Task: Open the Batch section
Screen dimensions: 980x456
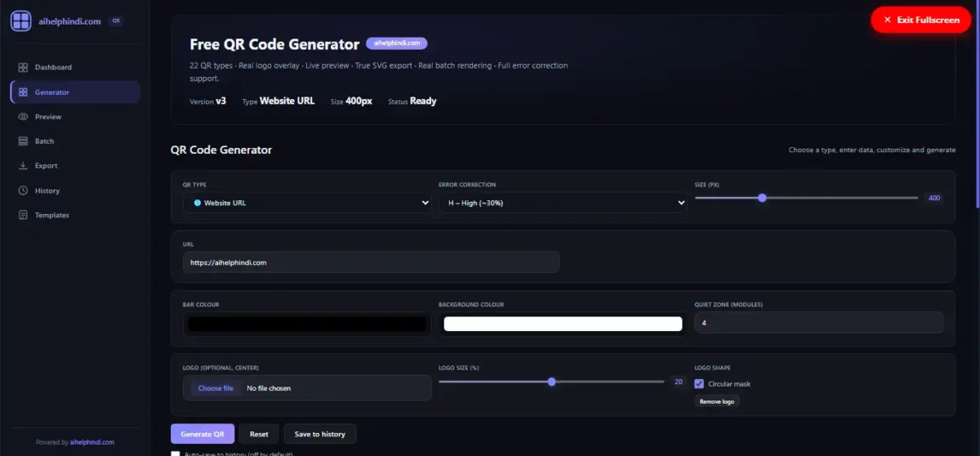Action: click(75, 141)
